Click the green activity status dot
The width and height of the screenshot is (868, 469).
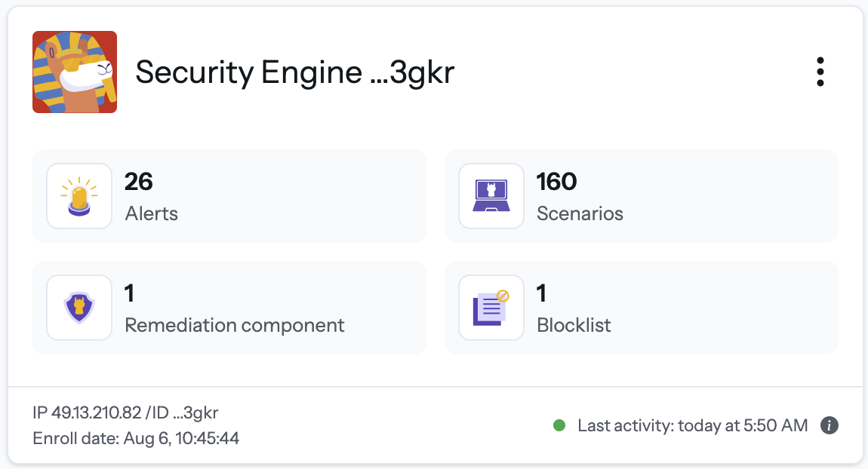(559, 425)
